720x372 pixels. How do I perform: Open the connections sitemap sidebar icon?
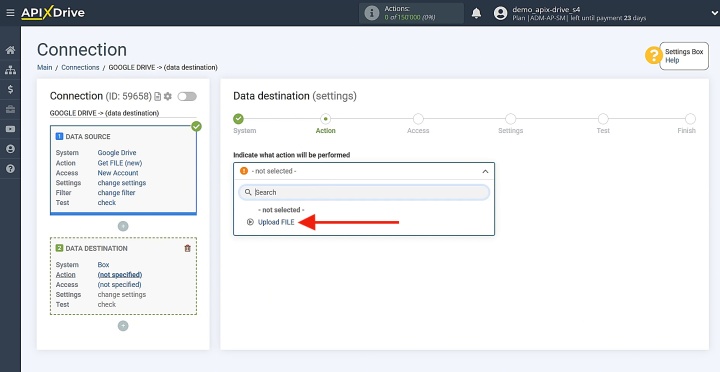[10, 70]
